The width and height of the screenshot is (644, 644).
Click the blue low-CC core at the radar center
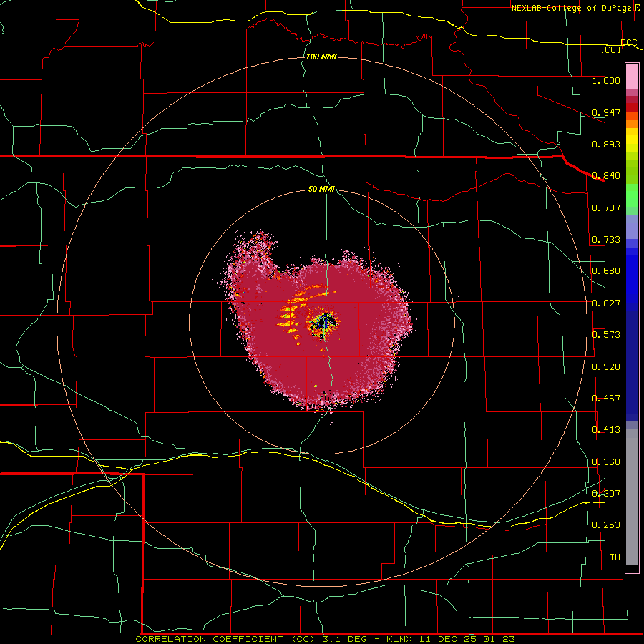point(323,322)
